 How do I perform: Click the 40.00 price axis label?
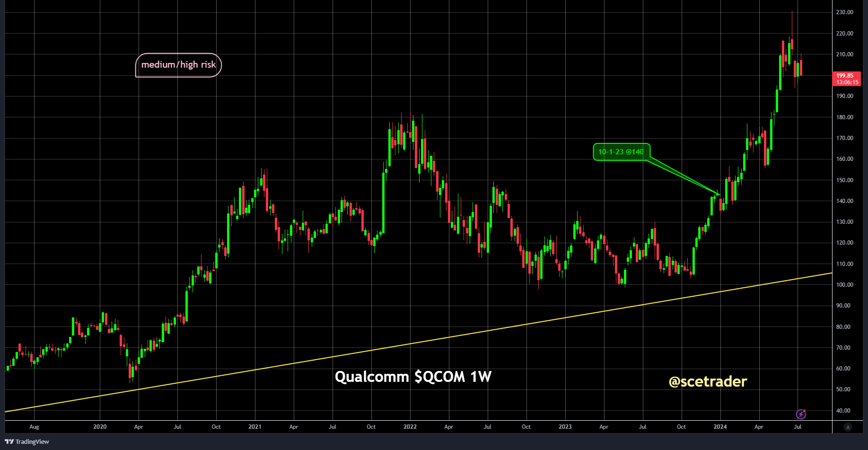[843, 411]
